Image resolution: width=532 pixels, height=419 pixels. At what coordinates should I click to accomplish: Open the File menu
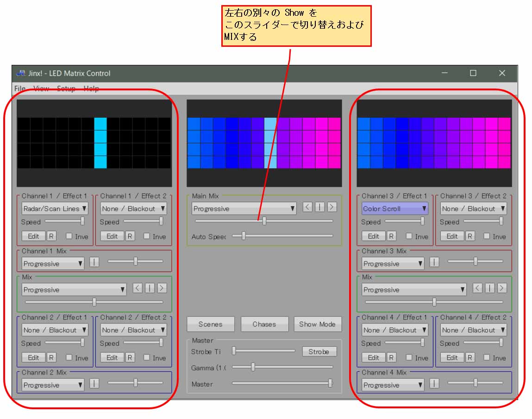(x=20, y=89)
